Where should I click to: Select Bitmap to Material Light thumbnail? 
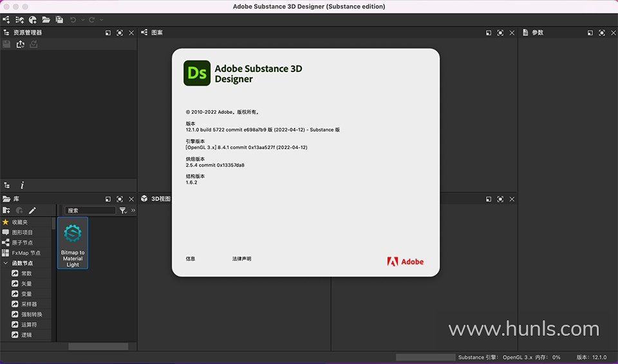pos(73,243)
